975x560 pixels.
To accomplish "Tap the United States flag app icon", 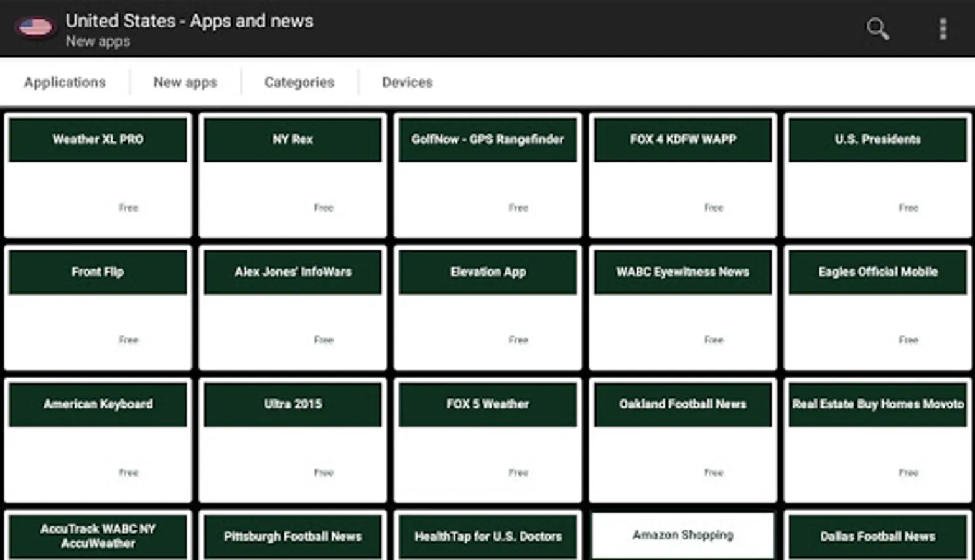I will pyautogui.click(x=35, y=28).
